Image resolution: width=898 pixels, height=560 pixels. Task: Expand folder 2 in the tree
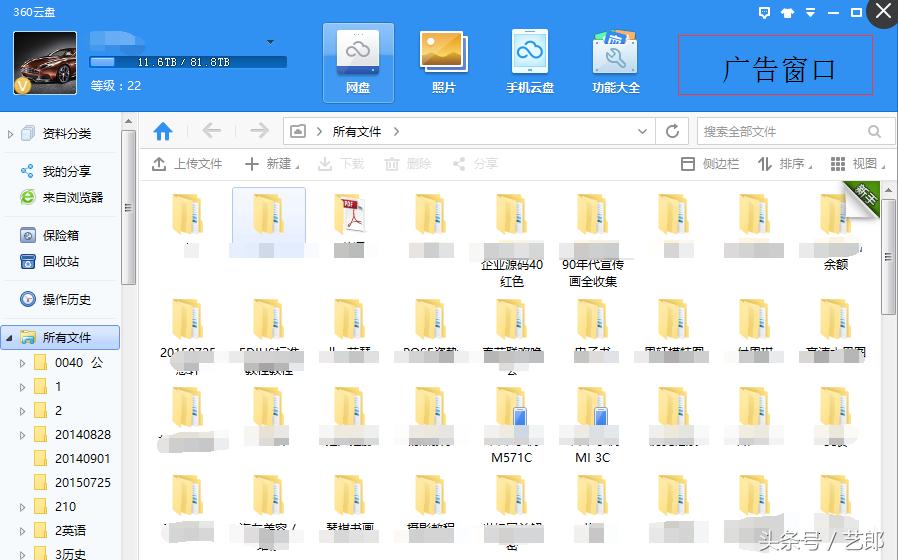click(22, 411)
